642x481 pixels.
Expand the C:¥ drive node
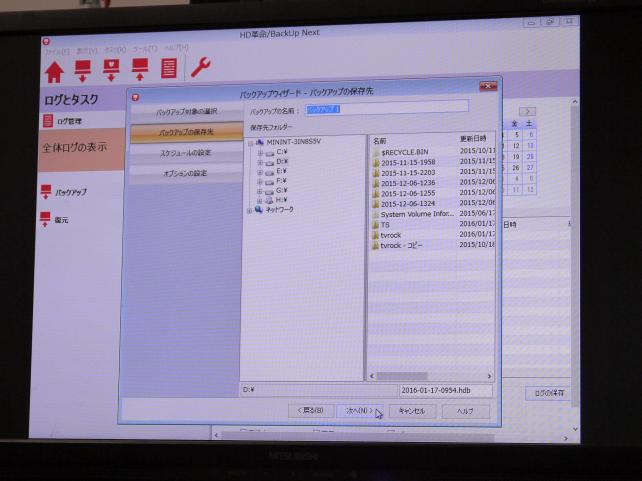click(260, 153)
